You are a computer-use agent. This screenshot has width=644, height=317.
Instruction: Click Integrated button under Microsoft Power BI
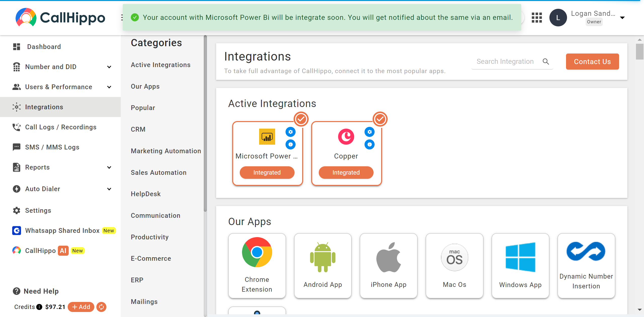[x=267, y=173]
